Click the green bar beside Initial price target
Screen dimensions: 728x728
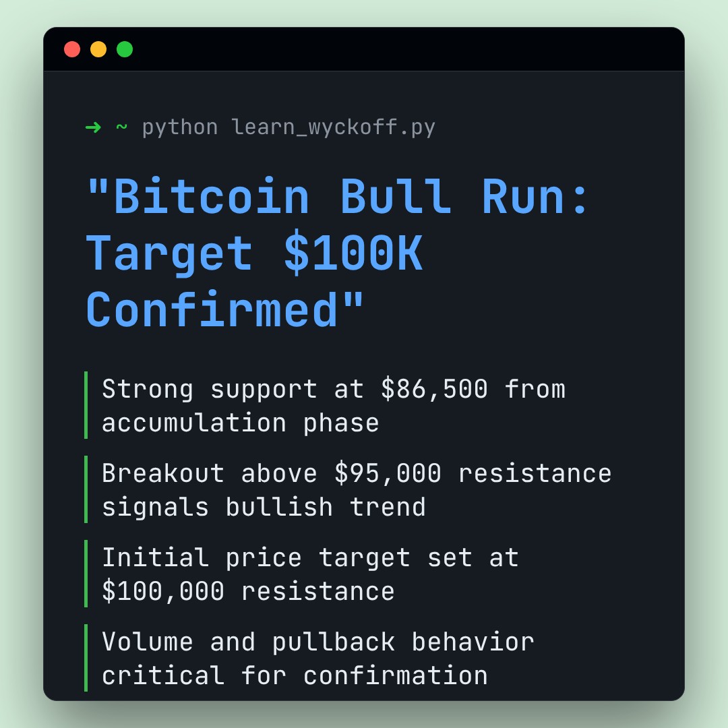86,574
